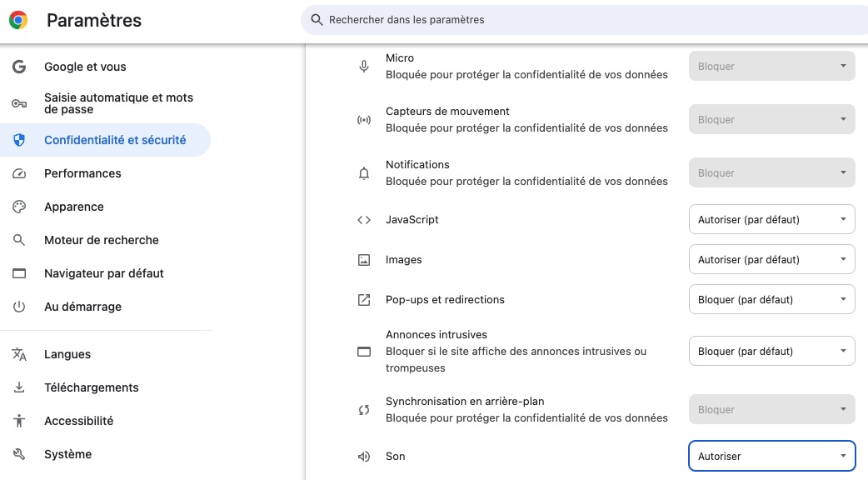The width and height of the screenshot is (868, 480).
Task: Open the JavaScript permission dropdown
Action: pos(771,220)
